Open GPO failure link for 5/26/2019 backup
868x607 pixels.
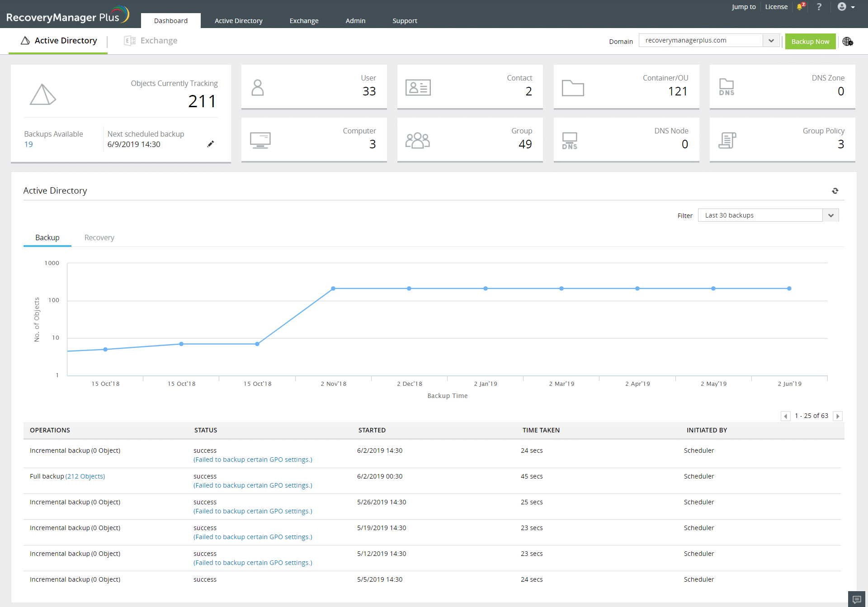click(253, 511)
